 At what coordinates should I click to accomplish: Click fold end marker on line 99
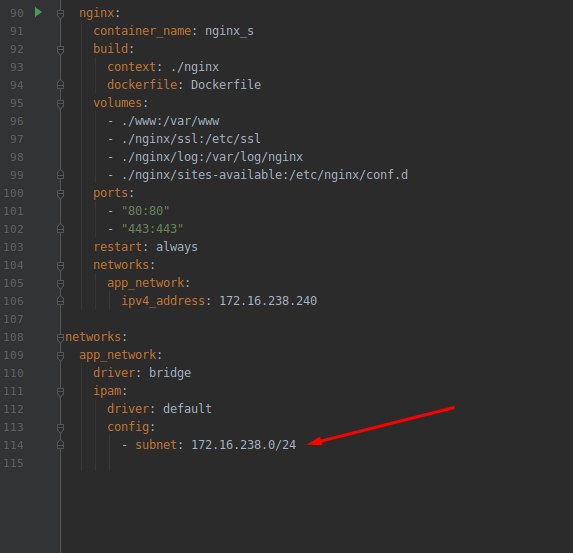(x=61, y=175)
